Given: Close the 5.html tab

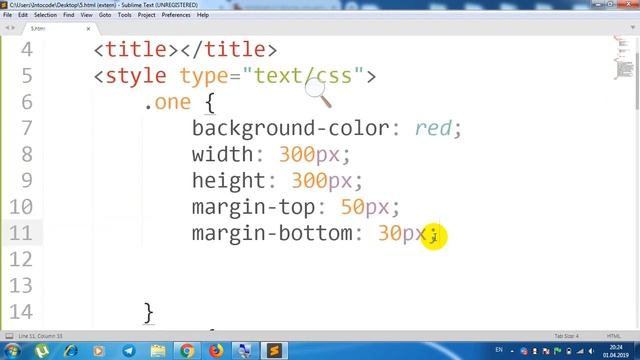Looking at the screenshot, I should tap(88, 29).
